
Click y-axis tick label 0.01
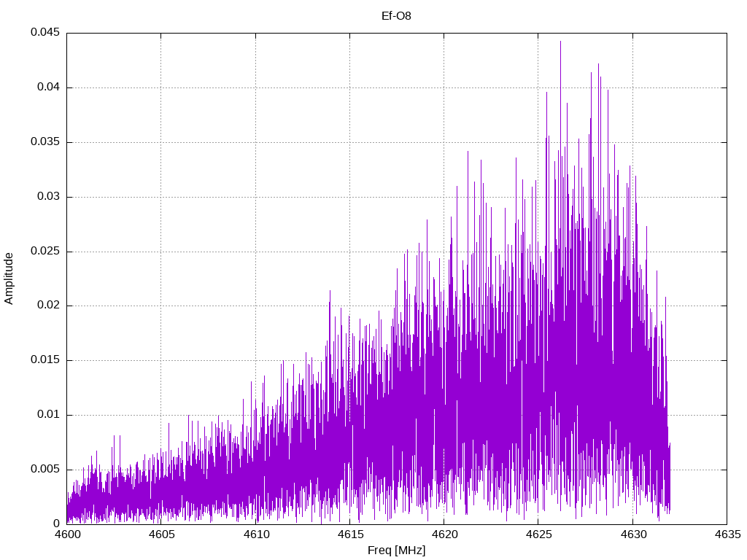tap(49, 414)
